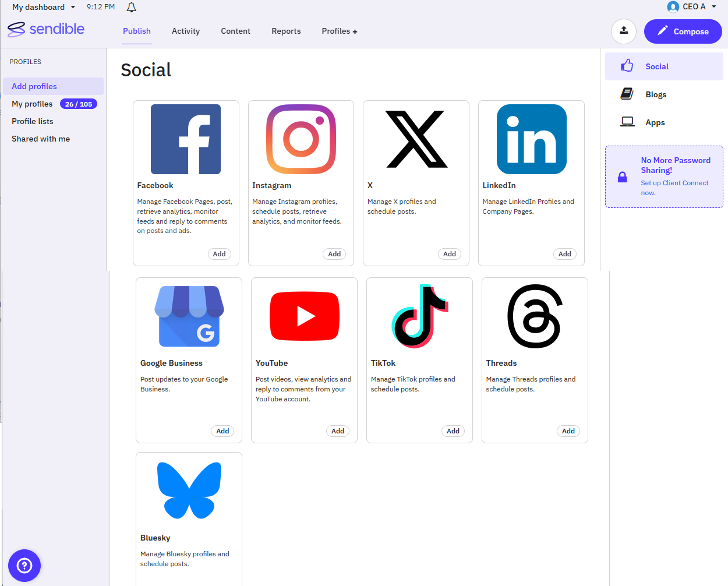Click the Facebook card title text
Viewport: 728px width, 586px height.
(x=155, y=185)
